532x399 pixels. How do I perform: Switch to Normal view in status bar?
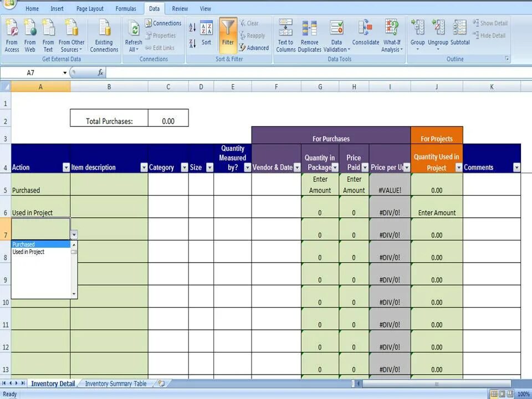[x=494, y=394]
